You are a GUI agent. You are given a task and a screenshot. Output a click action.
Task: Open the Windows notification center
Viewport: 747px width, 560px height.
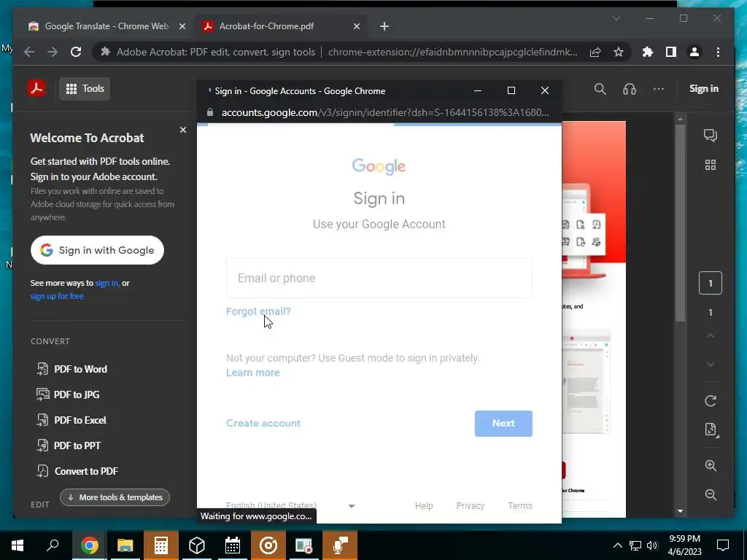tap(723, 545)
